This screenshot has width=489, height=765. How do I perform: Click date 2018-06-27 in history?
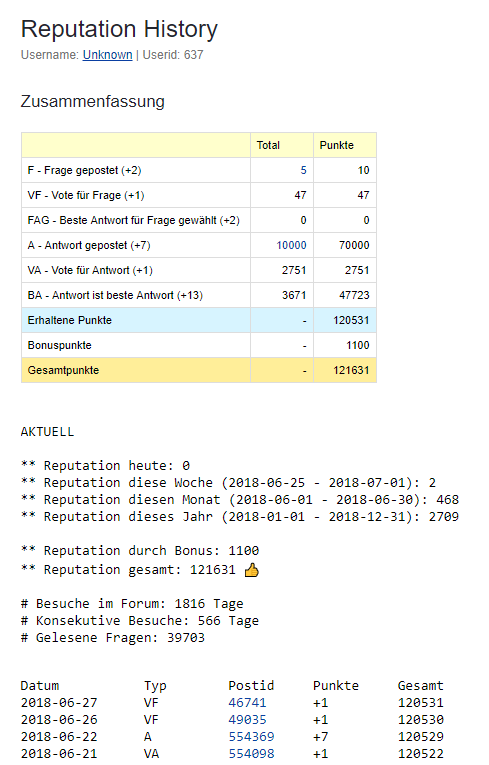(59, 703)
